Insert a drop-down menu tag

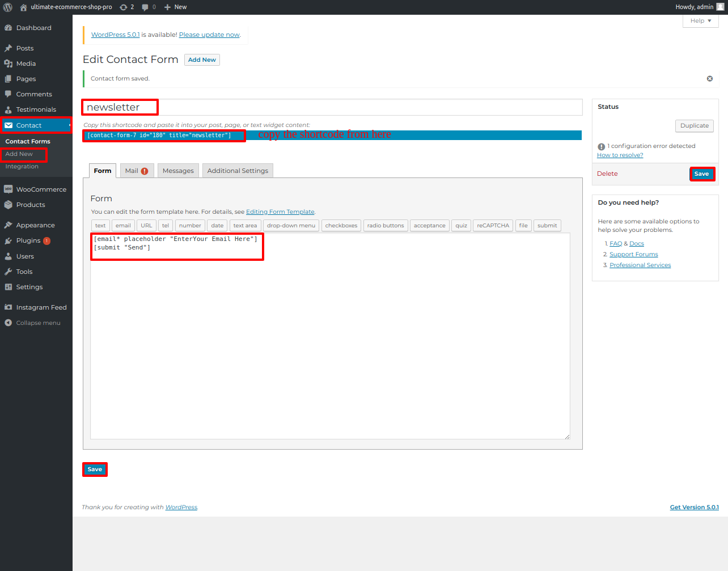(291, 226)
